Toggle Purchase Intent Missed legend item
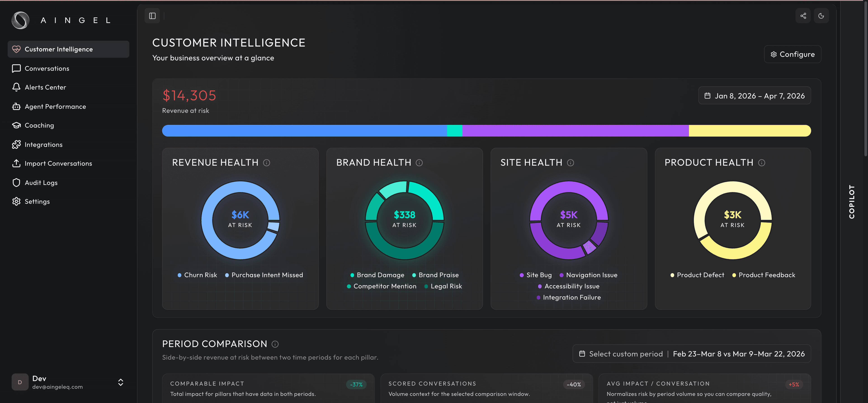The image size is (868, 403). tap(264, 275)
